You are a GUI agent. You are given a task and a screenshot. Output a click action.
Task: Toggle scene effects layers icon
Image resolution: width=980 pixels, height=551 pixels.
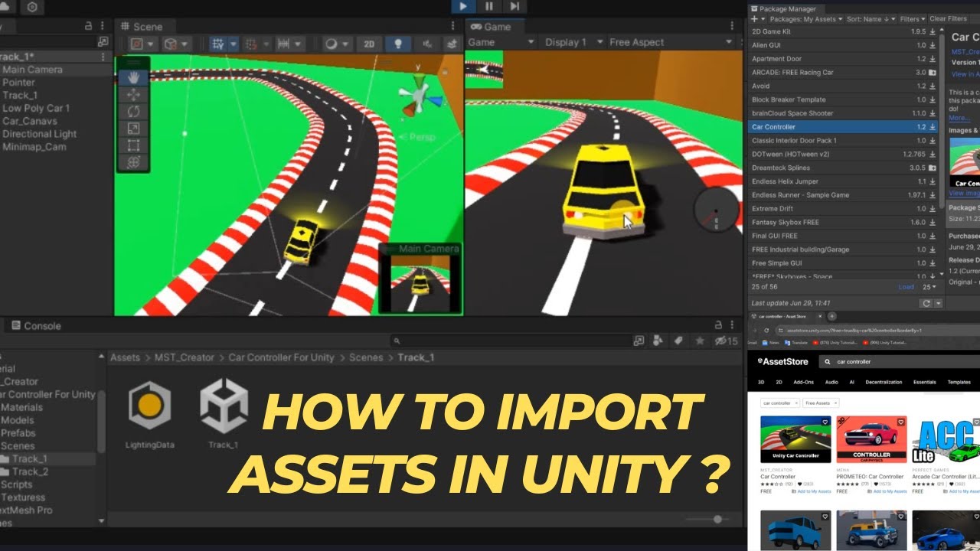(452, 44)
